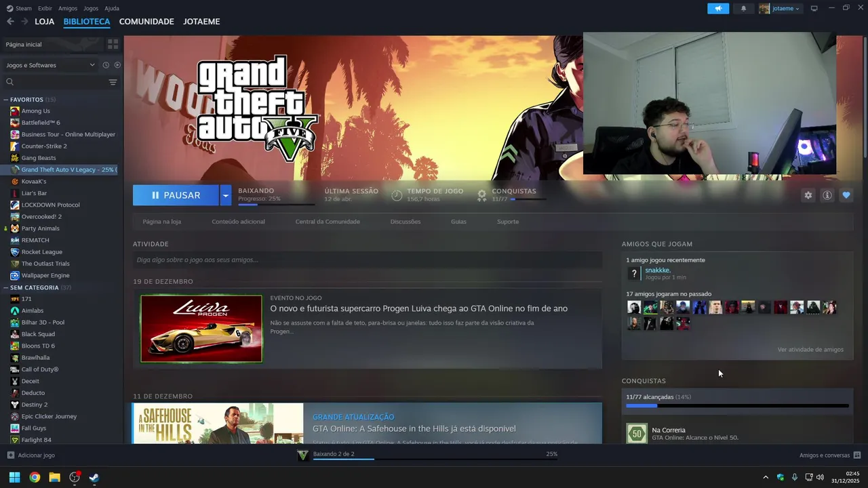The width and height of the screenshot is (868, 488).
Task: Open Guias link
Action: click(458, 222)
